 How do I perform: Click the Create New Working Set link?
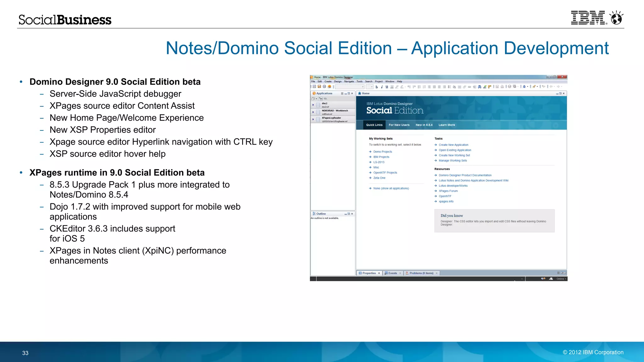pyautogui.click(x=454, y=155)
